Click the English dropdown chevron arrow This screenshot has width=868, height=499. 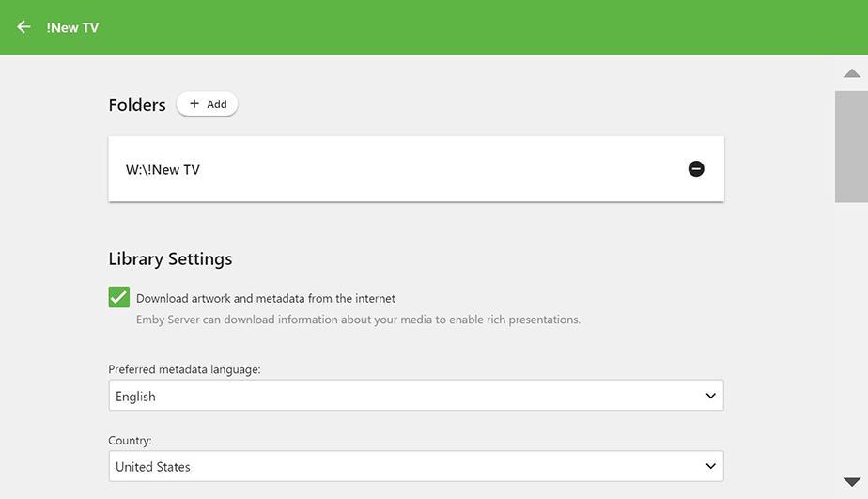pos(711,397)
